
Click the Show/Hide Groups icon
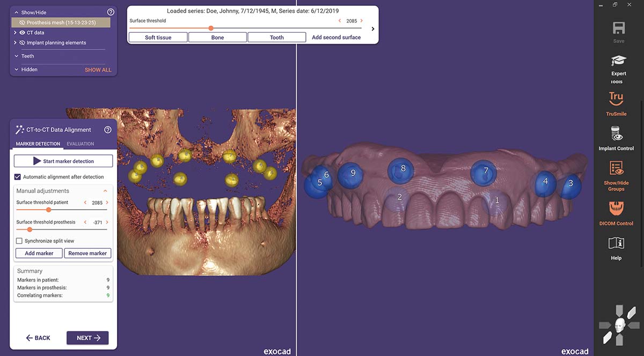[616, 168]
